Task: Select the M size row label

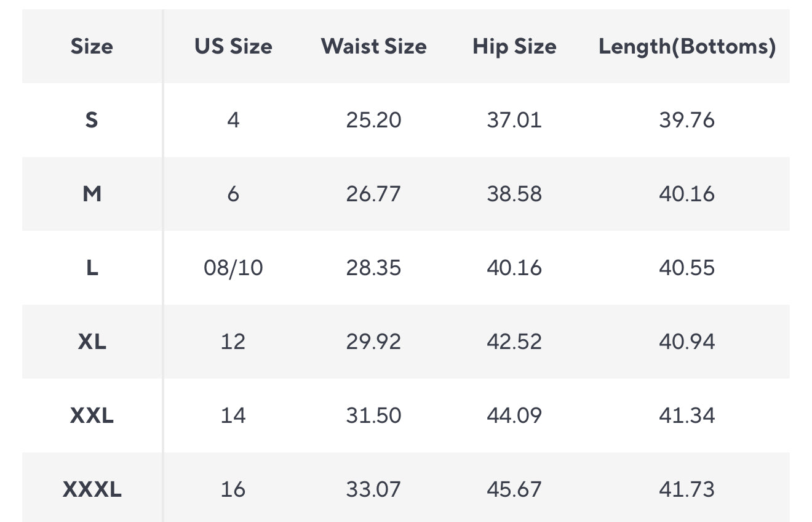Action: (92, 194)
